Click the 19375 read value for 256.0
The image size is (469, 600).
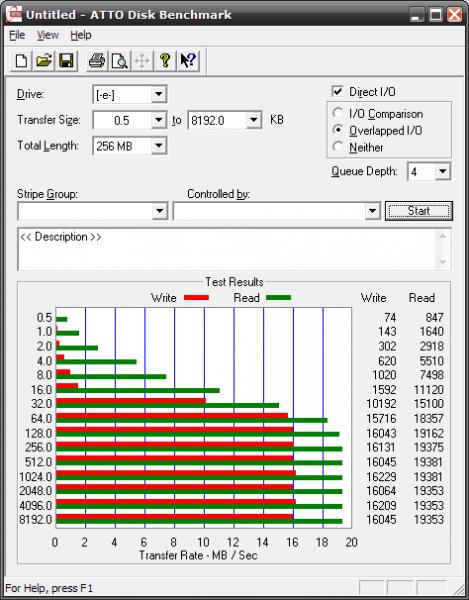[429, 447]
